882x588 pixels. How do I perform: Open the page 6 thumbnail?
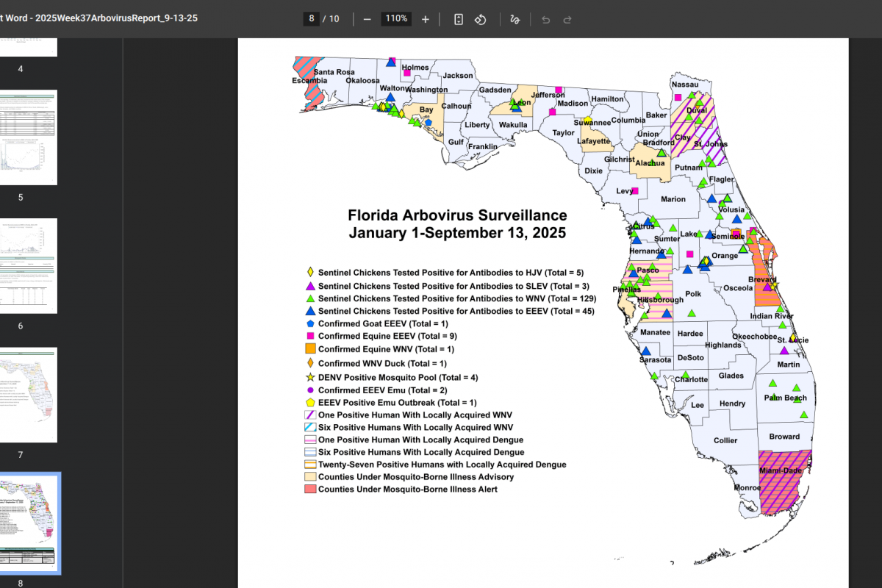[x=28, y=266]
